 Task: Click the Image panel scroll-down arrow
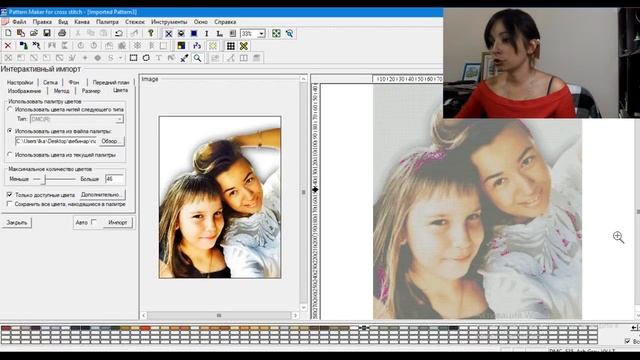303,307
